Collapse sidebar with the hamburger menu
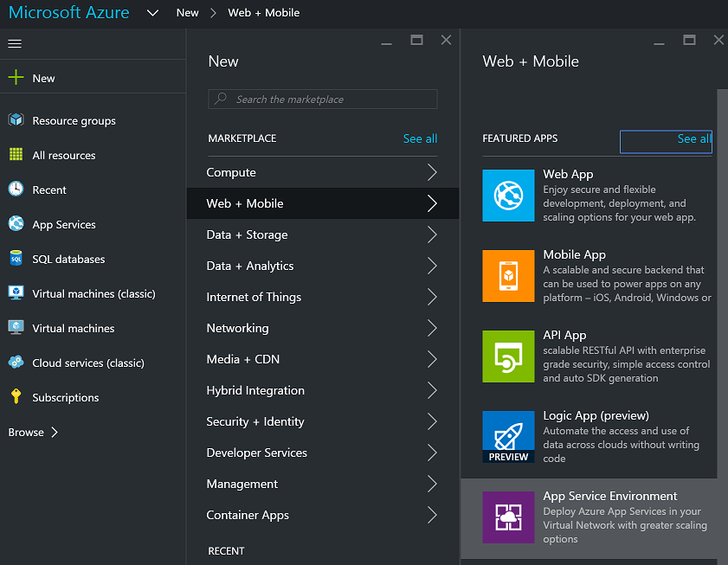 click(x=15, y=43)
